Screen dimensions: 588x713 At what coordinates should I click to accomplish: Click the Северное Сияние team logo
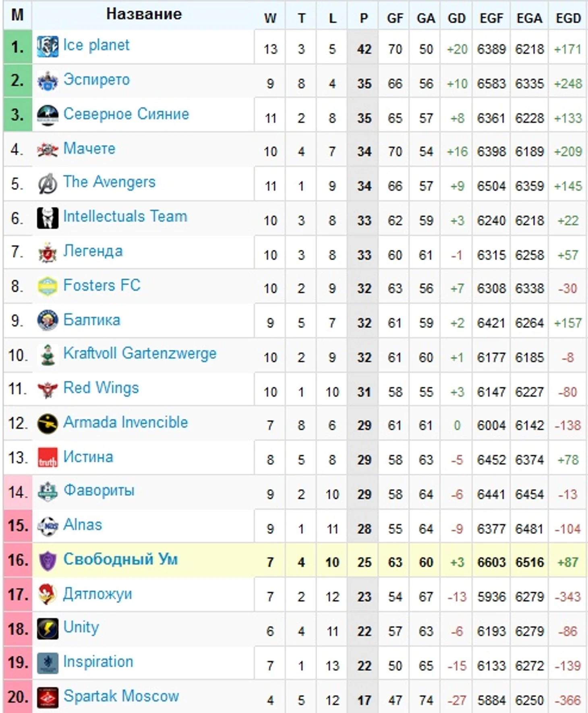point(48,115)
